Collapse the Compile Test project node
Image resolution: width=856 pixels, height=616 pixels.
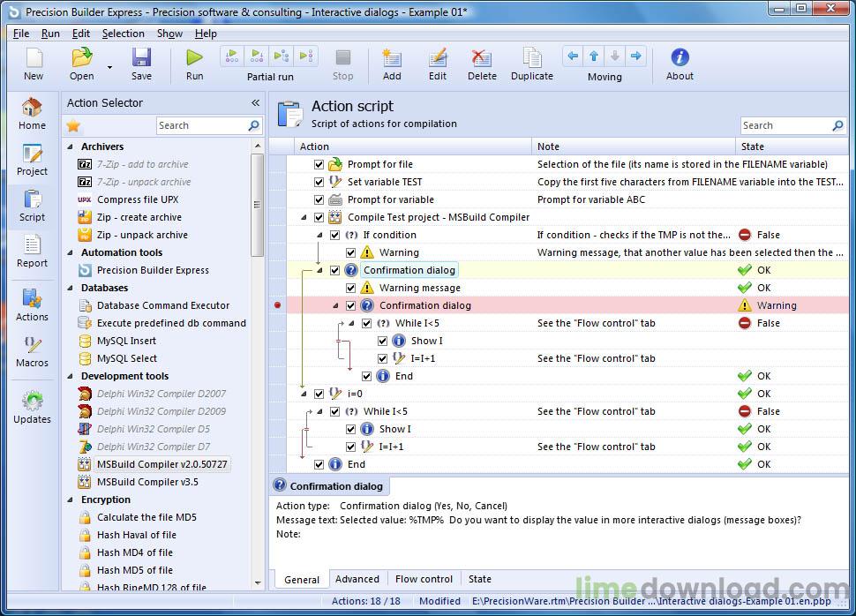coord(305,217)
